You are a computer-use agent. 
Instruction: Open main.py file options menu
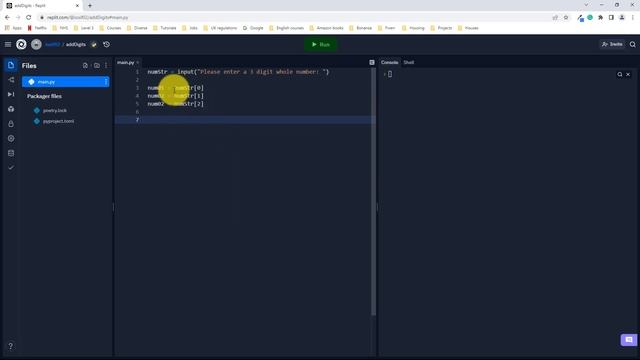(106, 82)
